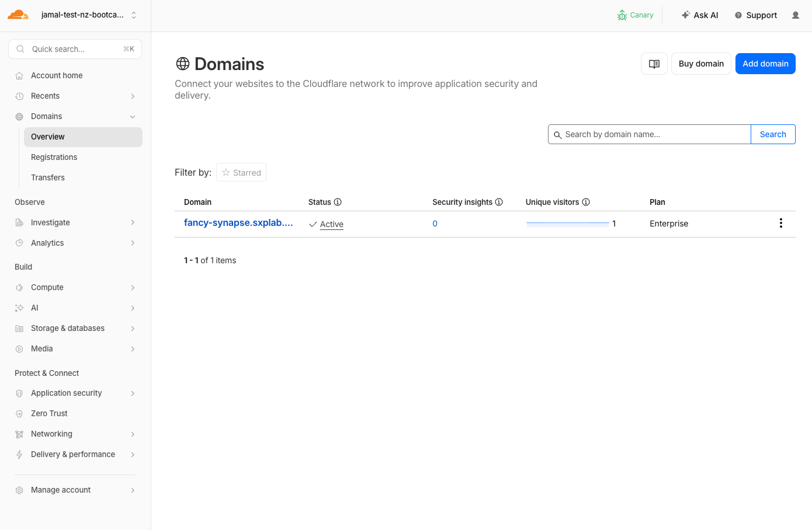The width and height of the screenshot is (812, 530).
Task: Click the Domains page title globe icon
Action: click(183, 64)
